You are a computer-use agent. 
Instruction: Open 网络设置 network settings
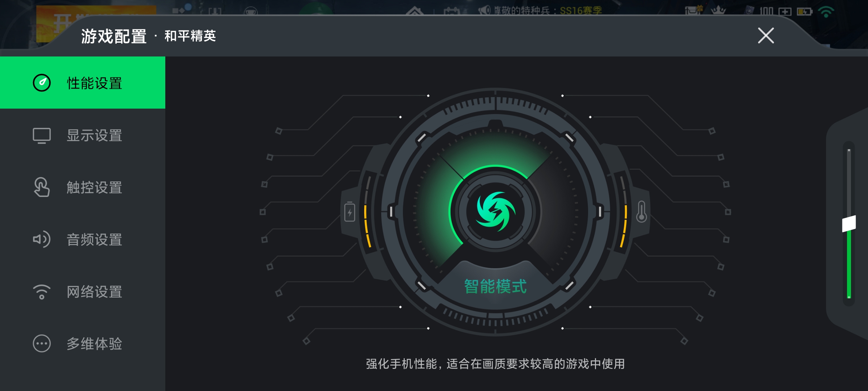pyautogui.click(x=82, y=292)
